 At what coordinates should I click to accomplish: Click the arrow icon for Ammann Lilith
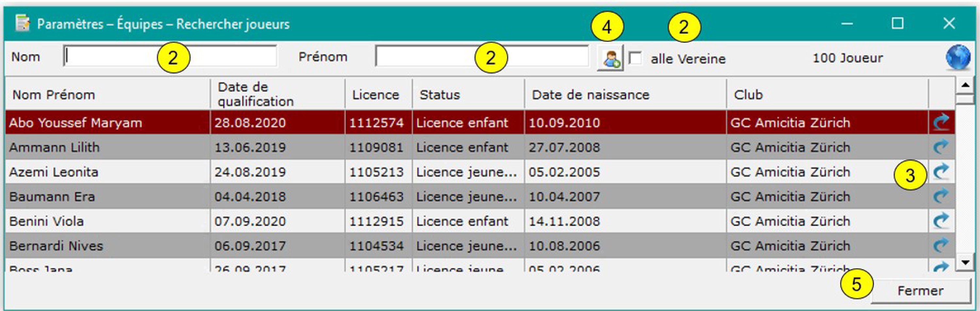tap(941, 147)
